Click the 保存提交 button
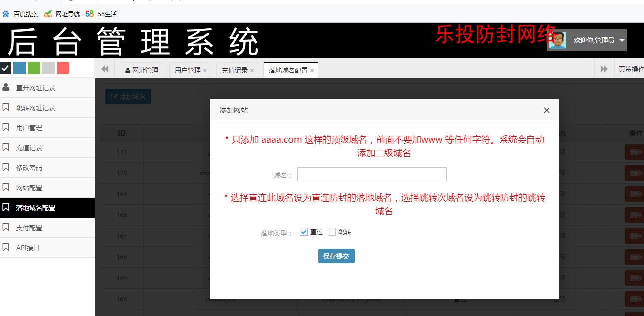 coord(336,256)
